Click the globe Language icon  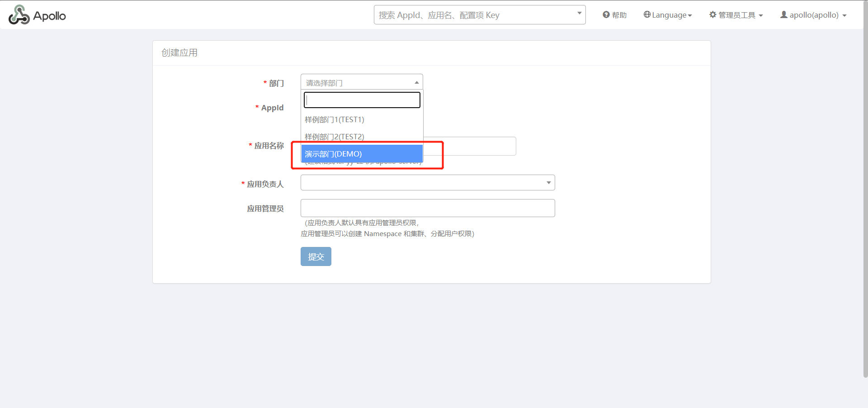pos(647,15)
